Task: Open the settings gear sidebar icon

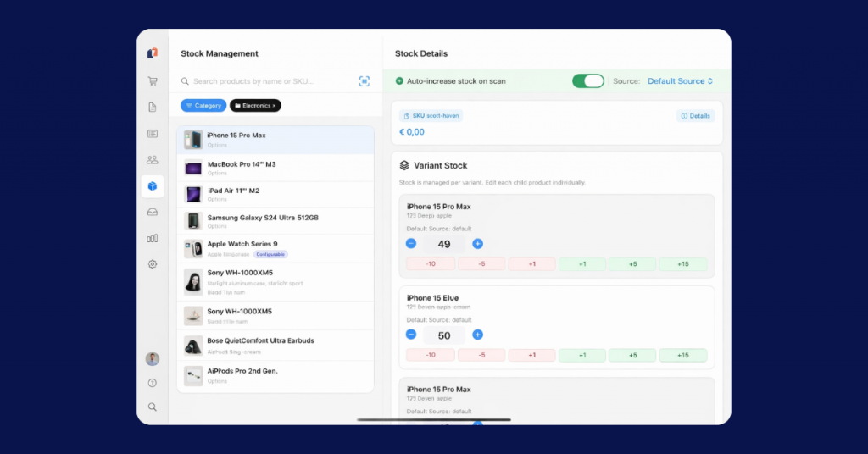Action: (153, 264)
